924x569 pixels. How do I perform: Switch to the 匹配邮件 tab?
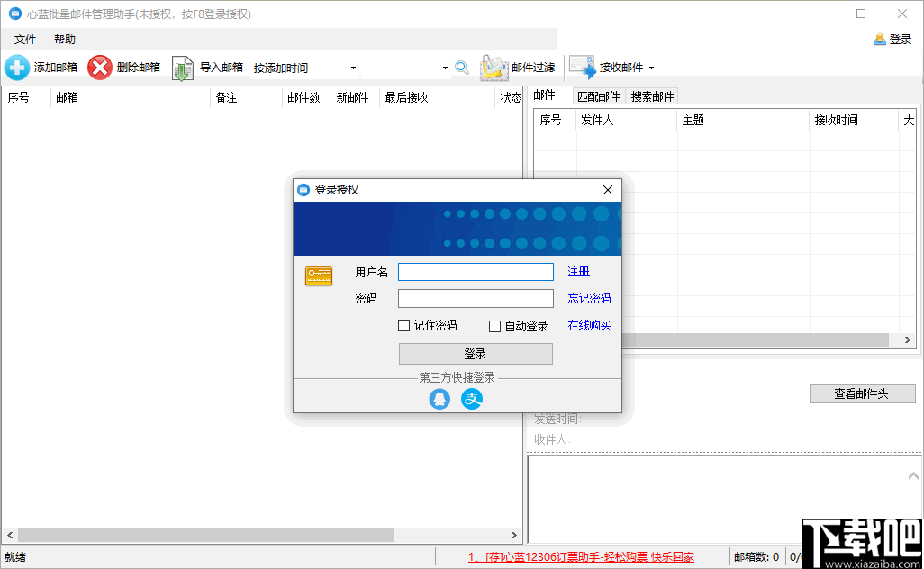599,95
